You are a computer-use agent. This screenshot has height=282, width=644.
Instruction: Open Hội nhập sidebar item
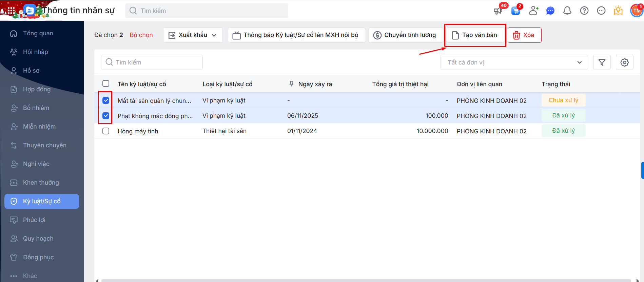[x=42, y=52]
